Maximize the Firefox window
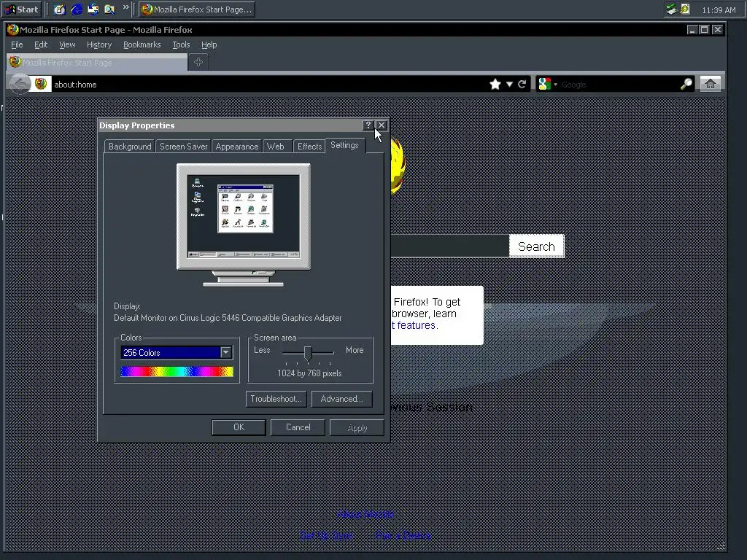 [704, 30]
